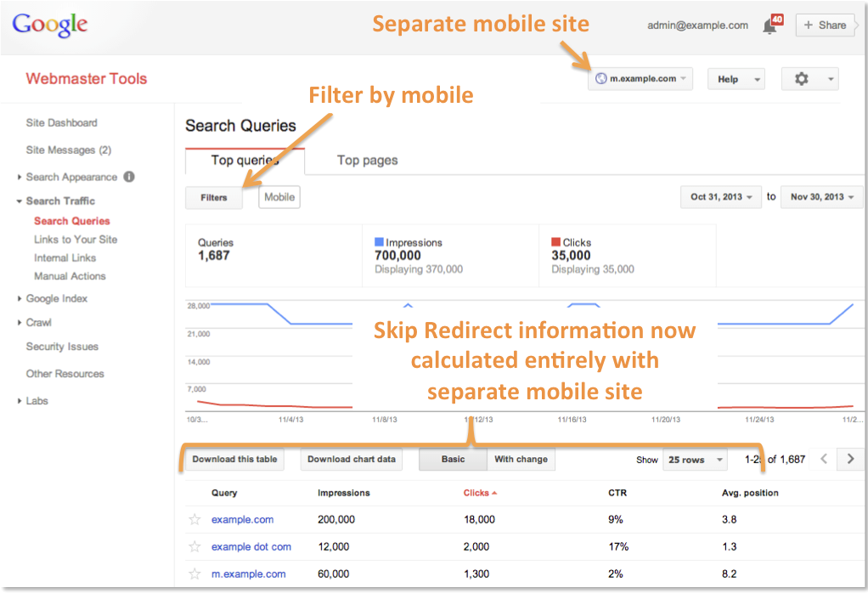
Task: Open Site Dashboard in sidebar
Action: click(61, 123)
